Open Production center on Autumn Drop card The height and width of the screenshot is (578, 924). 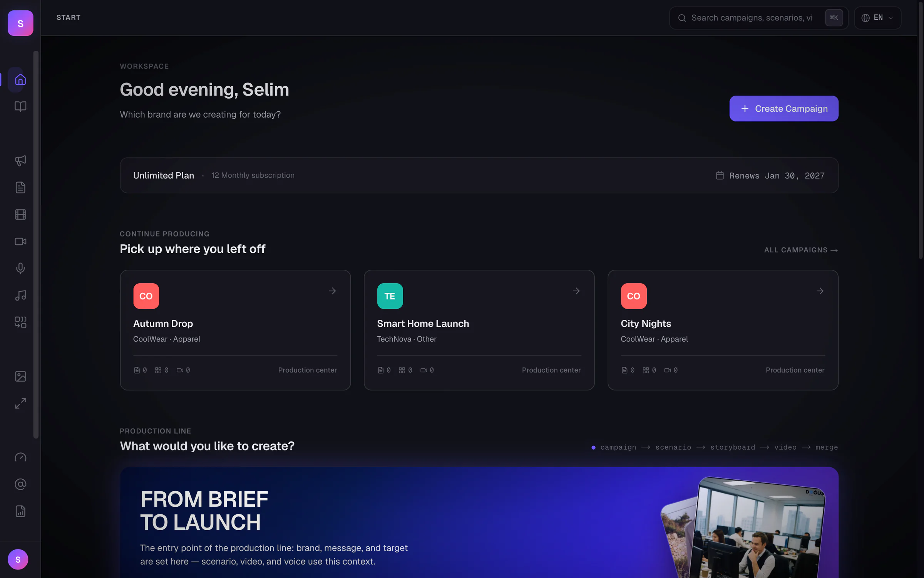pyautogui.click(x=307, y=370)
